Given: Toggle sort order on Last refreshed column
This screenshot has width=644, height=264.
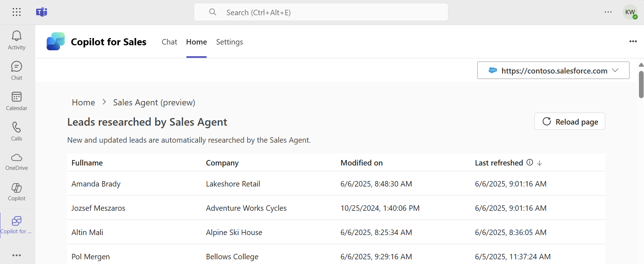Looking at the screenshot, I should pos(539,163).
